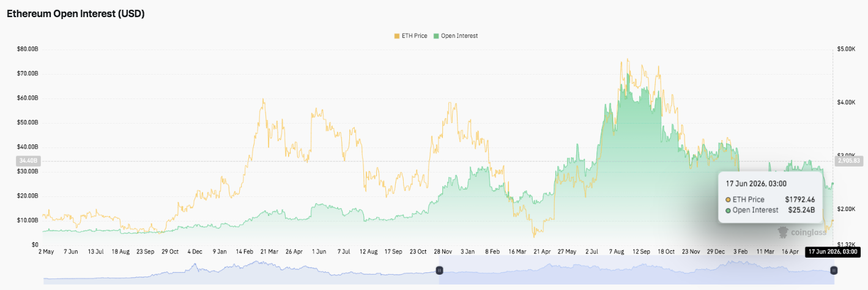The width and height of the screenshot is (868, 290).
Task: Click the 18 Oct date label
Action: coord(665,251)
